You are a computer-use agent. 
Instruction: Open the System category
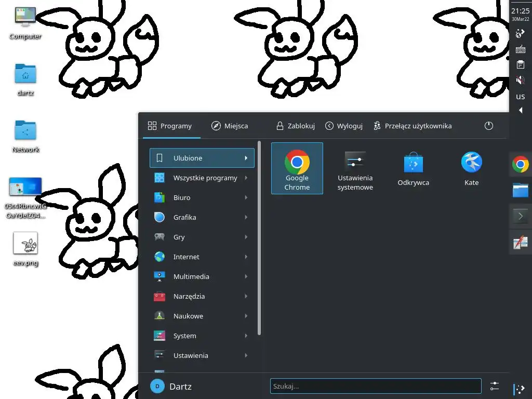202,336
